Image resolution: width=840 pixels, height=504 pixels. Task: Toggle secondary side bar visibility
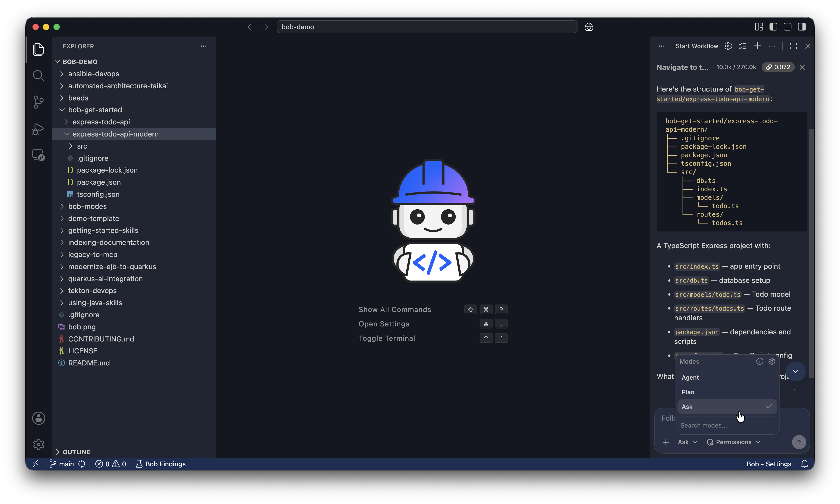[802, 27]
